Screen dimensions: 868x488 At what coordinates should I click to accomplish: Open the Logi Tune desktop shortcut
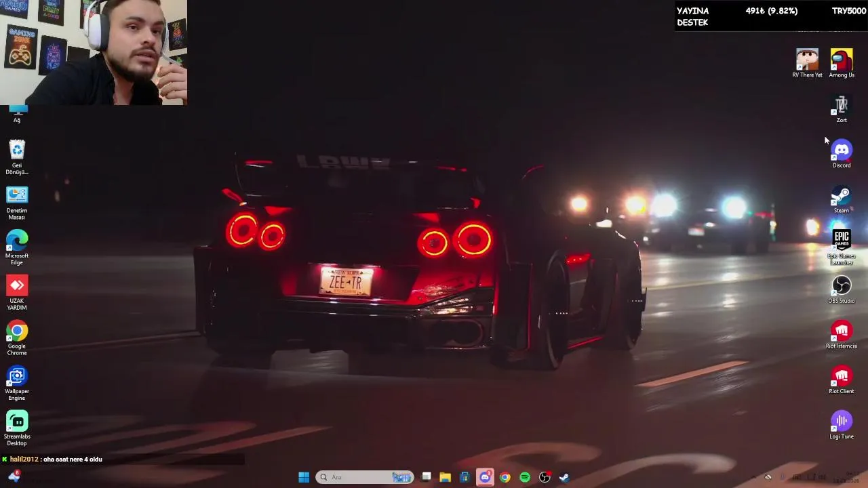[842, 425]
